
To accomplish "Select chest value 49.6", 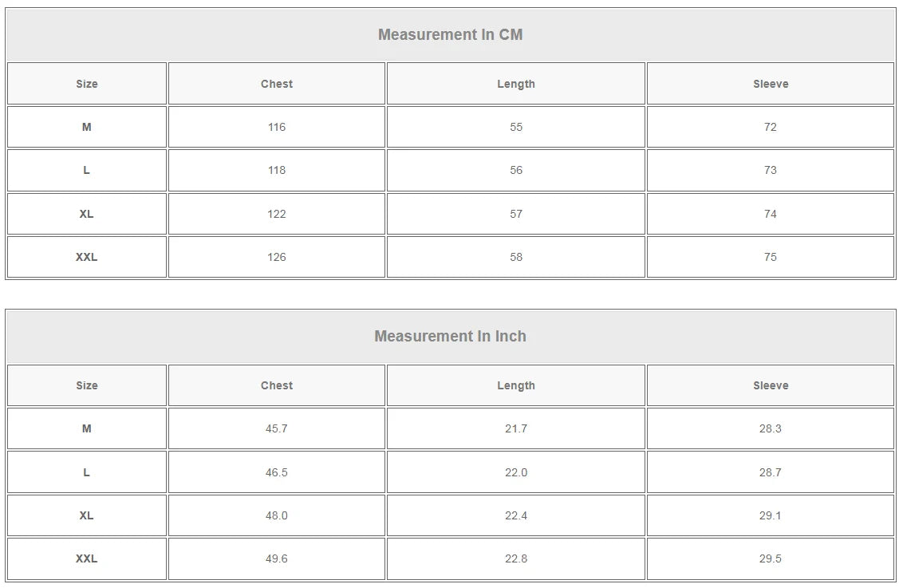I will coord(277,558).
